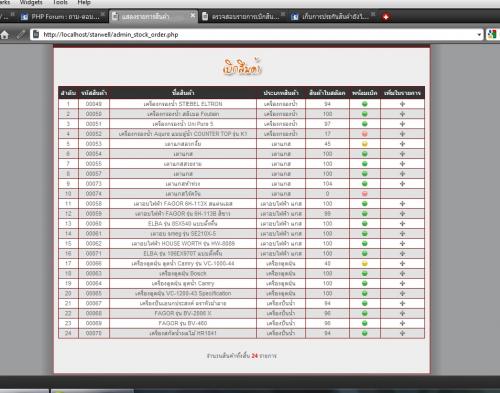Click the plus icon in row 24
The height and width of the screenshot is (393, 500).
click(402, 333)
